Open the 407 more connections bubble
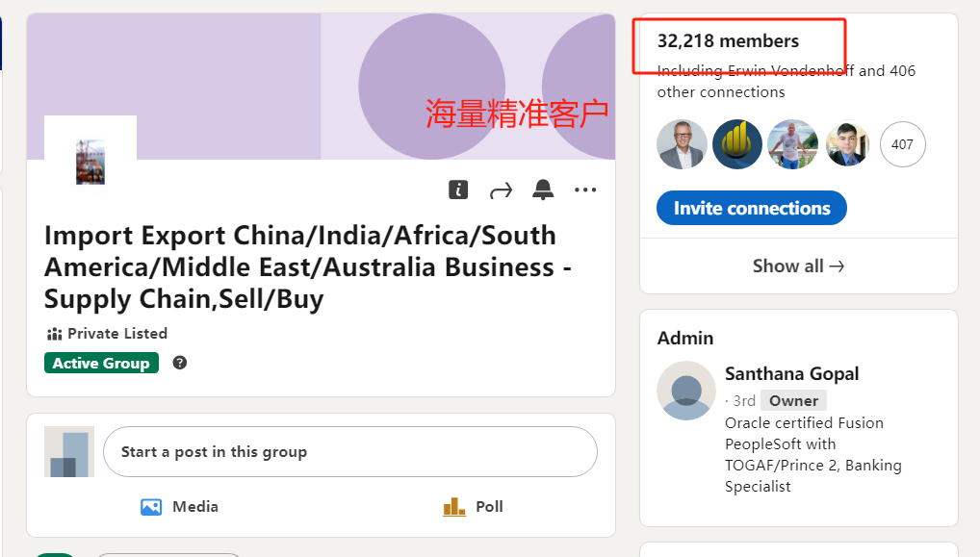This screenshot has height=557, width=980. [x=902, y=145]
